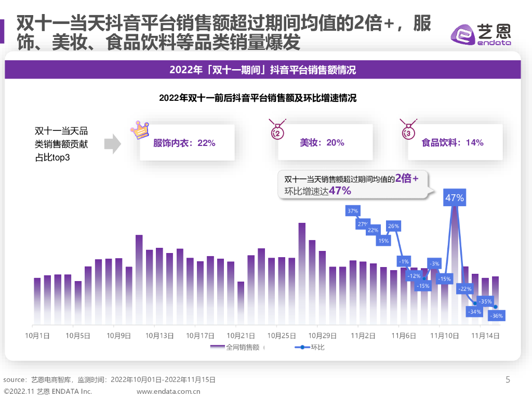Click the 11月10日 axis label
Image resolution: width=532 pixels, height=399 pixels.
[445, 336]
